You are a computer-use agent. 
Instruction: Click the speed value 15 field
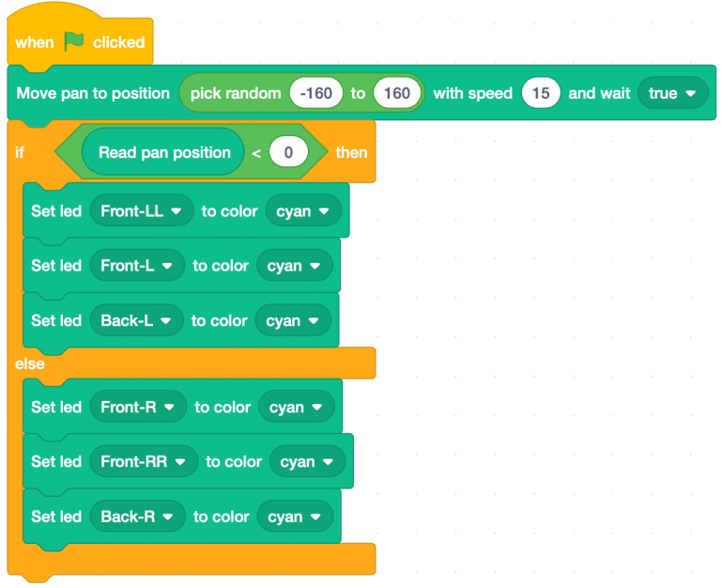point(541,93)
